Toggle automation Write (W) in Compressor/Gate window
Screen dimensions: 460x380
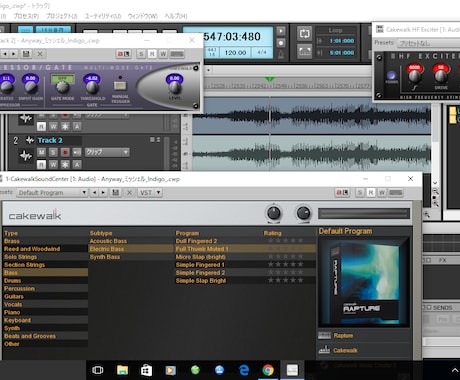coord(163,54)
